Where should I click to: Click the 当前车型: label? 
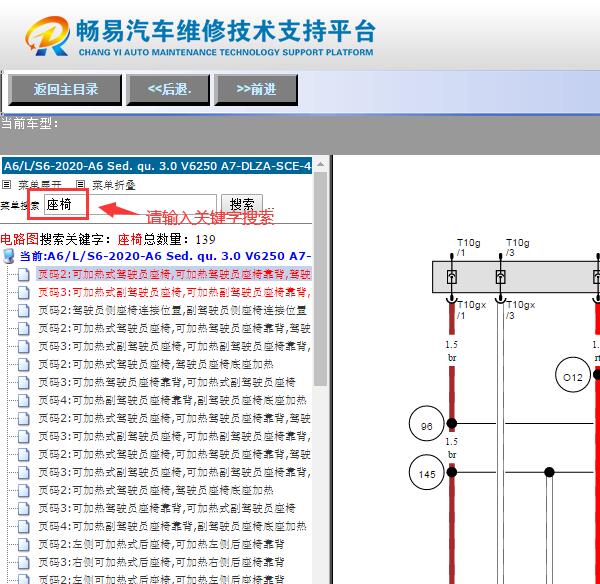click(30, 124)
